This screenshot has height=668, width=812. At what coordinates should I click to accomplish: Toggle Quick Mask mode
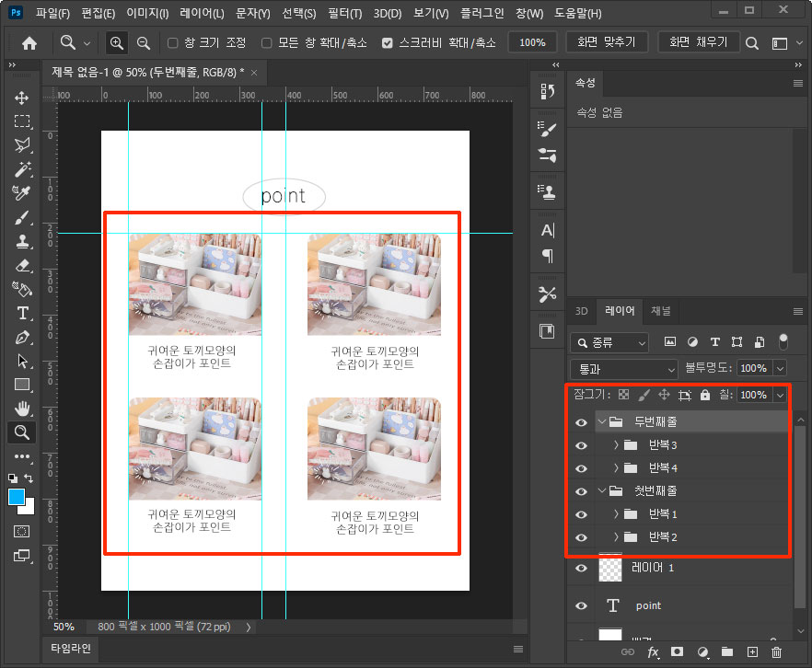click(x=22, y=532)
